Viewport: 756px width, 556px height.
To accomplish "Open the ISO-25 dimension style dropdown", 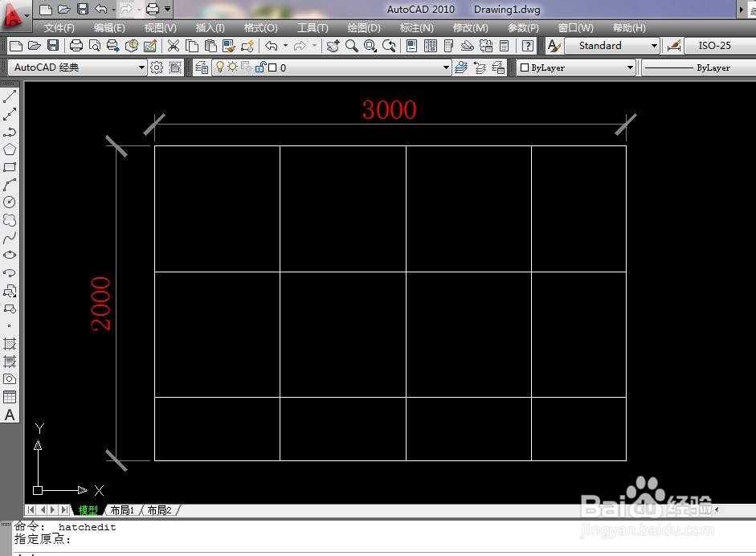I will point(721,46).
